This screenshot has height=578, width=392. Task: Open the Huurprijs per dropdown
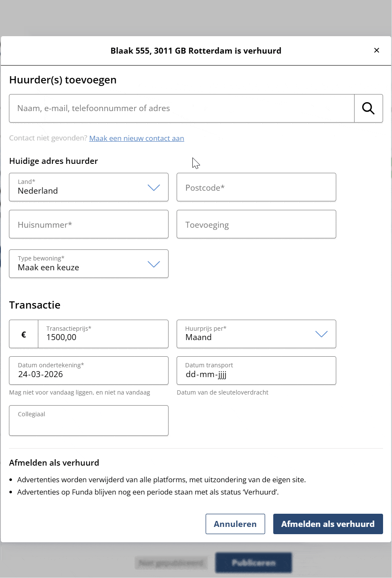[x=256, y=334]
